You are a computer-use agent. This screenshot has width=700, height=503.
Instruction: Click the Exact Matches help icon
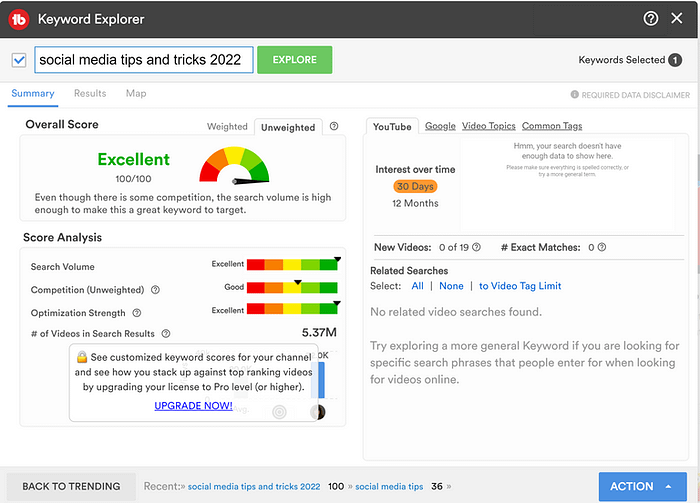click(602, 247)
